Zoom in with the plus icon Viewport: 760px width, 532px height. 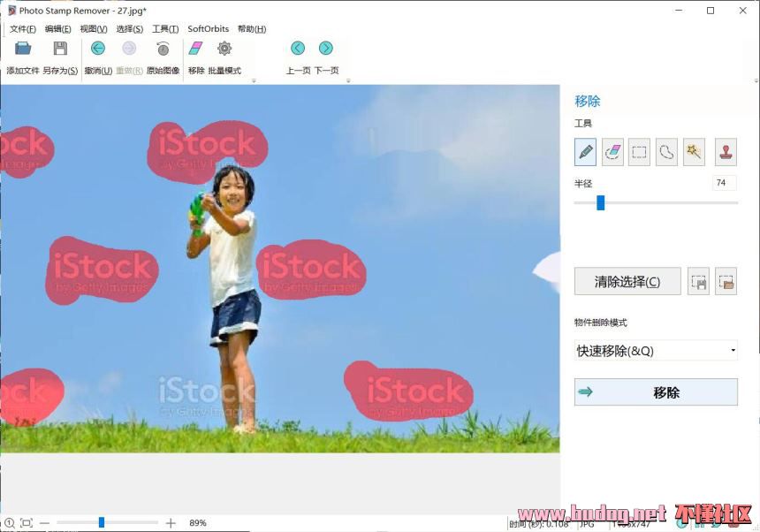pyautogui.click(x=171, y=523)
